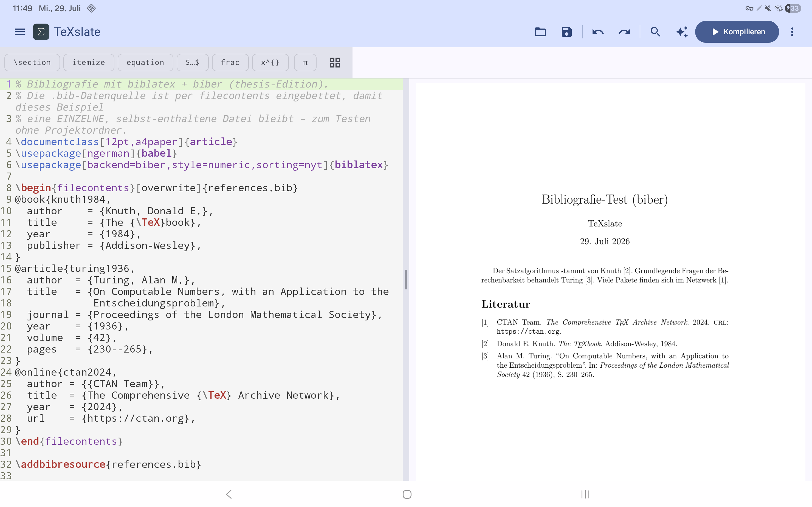Click the Literatur heading in preview
The image size is (812, 507).
(506, 305)
